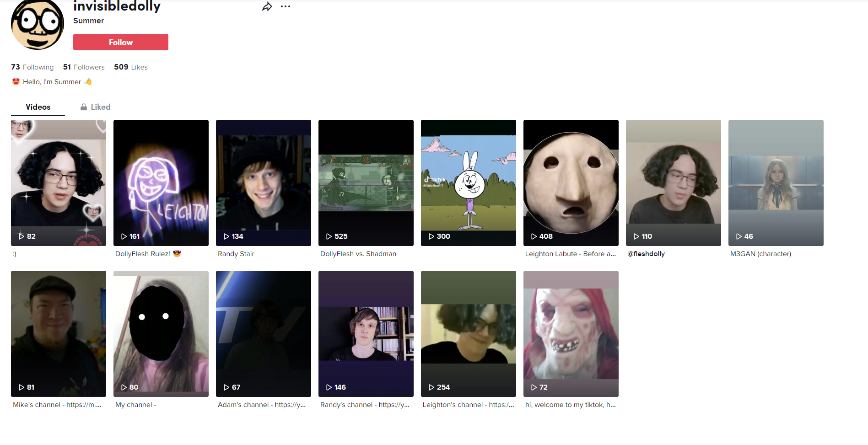Click the invisibledolly username heading

tap(117, 6)
